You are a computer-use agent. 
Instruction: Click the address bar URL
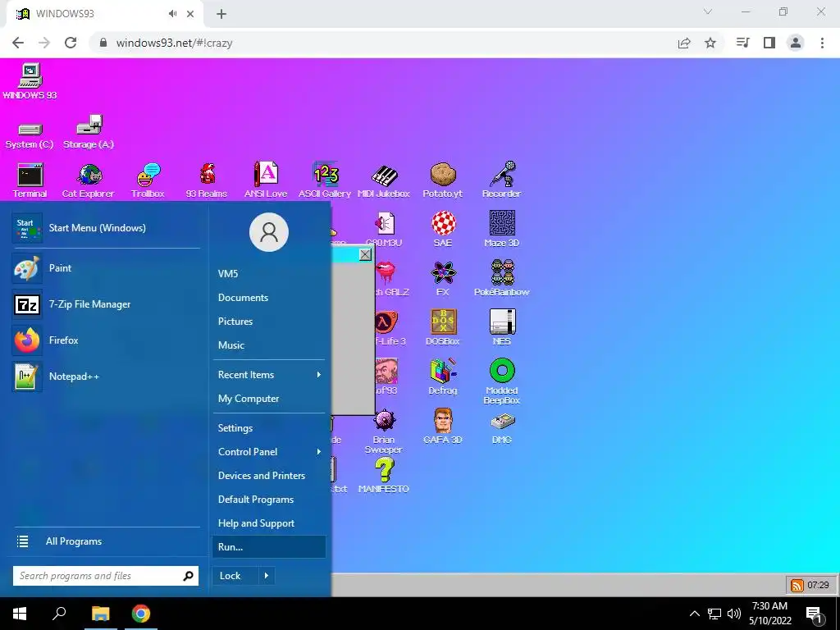174,43
